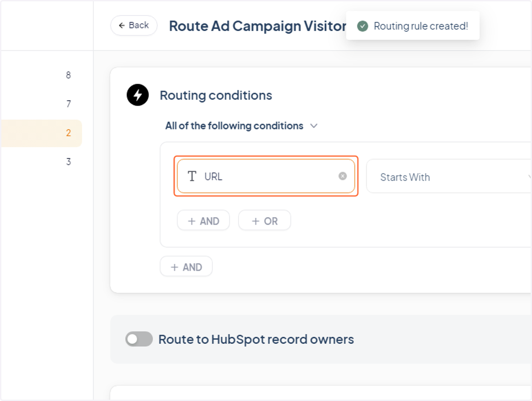Add an outer AND condition group
The width and height of the screenshot is (532, 401).
click(186, 266)
